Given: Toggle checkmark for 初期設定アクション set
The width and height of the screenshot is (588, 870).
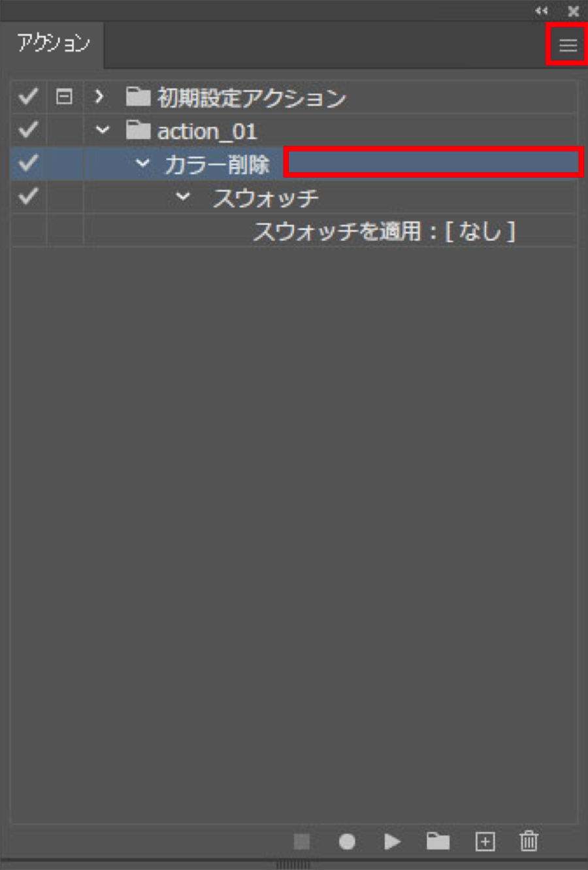Looking at the screenshot, I should (x=28, y=97).
